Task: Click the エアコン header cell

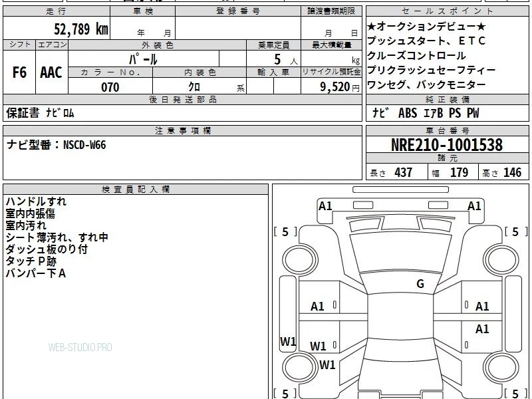Action: (52, 45)
